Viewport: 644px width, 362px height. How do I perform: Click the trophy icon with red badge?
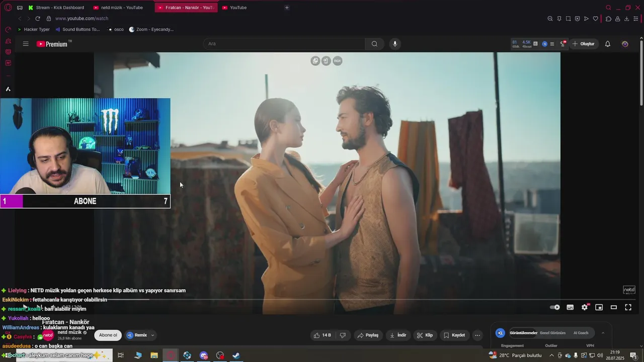pyautogui.click(x=563, y=44)
